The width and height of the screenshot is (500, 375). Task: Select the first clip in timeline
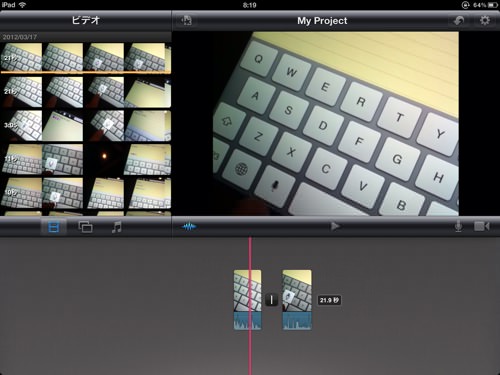247,300
